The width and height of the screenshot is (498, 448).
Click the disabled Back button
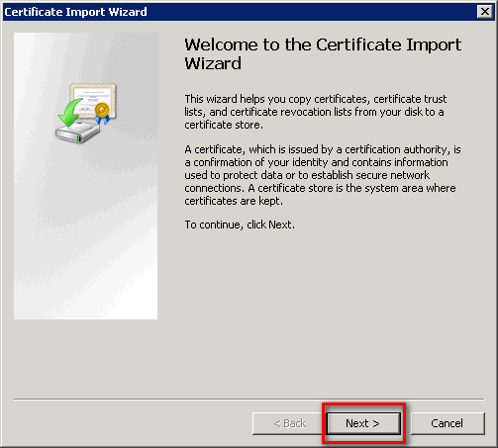289,423
